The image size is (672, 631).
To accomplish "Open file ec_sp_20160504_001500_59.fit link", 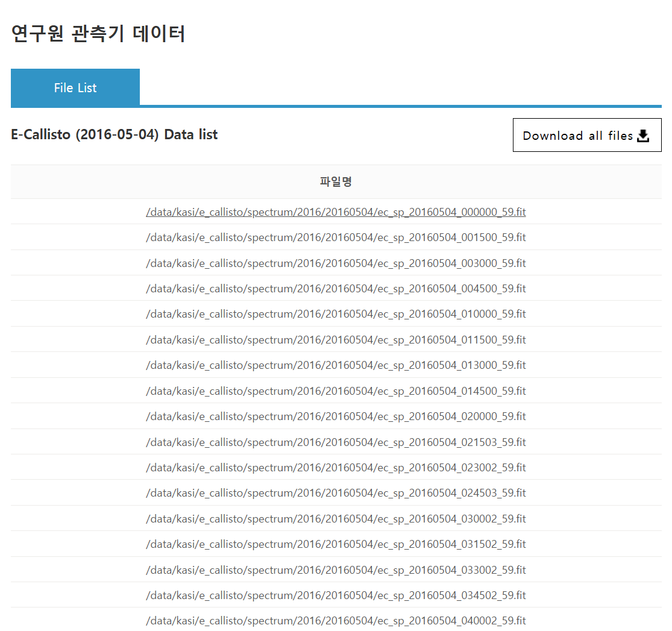I will pos(336,237).
